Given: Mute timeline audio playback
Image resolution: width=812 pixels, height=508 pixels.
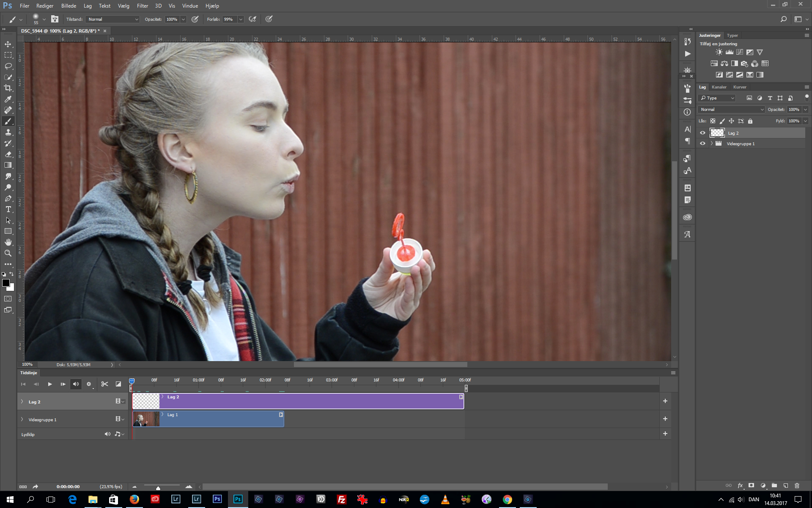Looking at the screenshot, I should tap(76, 384).
